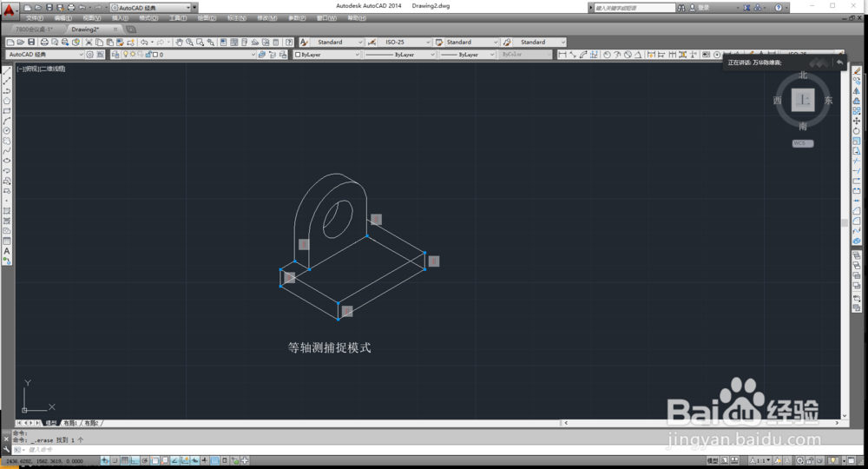The image size is (868, 469).
Task: Select the Rectangle draw tool
Action: pos(7,111)
